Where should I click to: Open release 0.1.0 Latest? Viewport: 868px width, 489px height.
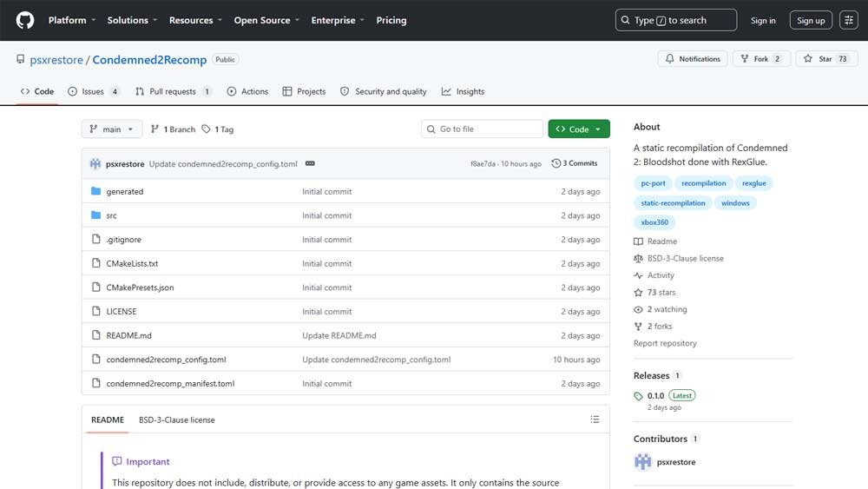coord(665,396)
